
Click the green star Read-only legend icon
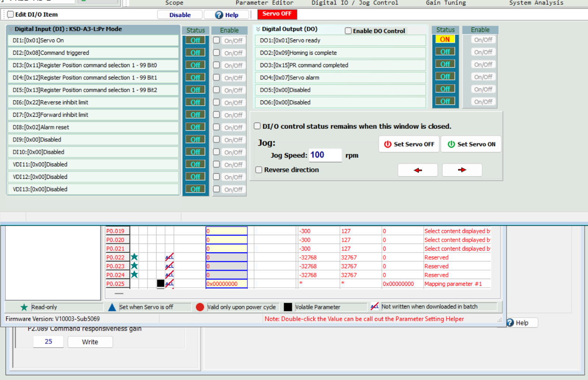coord(24,307)
